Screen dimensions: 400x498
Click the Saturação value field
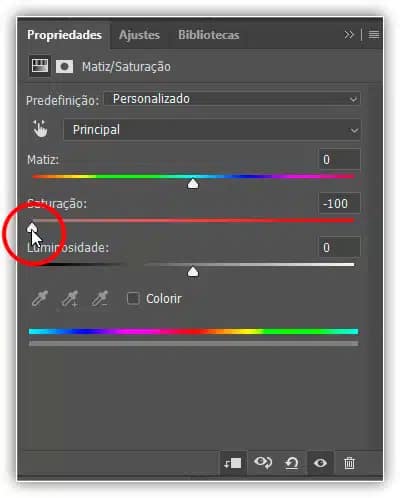pos(339,203)
